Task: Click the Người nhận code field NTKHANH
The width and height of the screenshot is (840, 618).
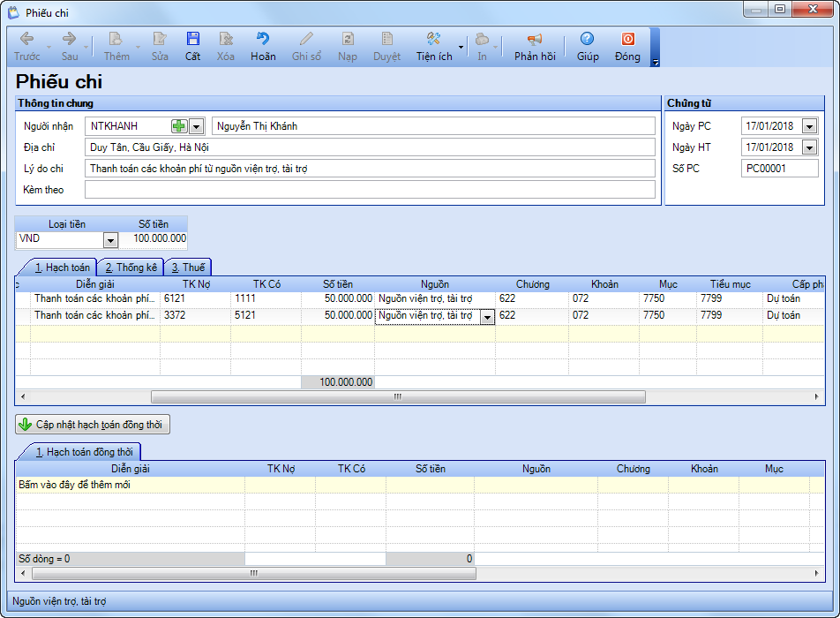Action: click(x=127, y=126)
